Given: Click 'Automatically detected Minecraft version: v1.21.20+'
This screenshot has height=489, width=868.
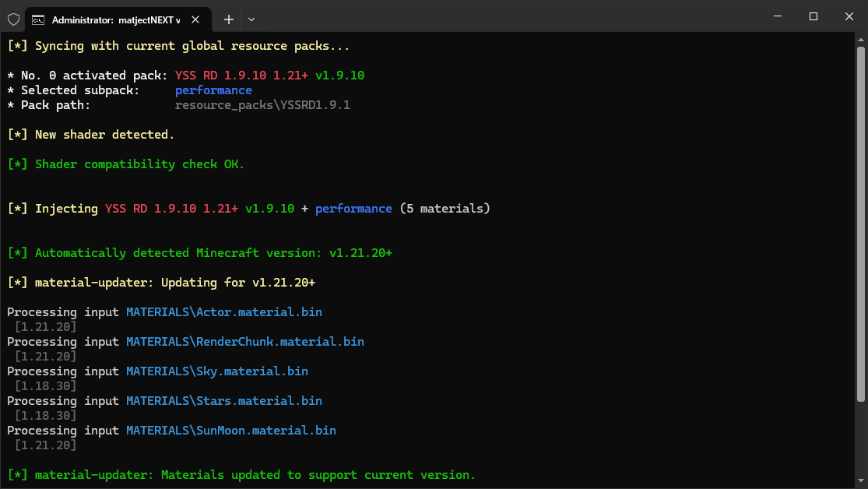Looking at the screenshot, I should (213, 253).
